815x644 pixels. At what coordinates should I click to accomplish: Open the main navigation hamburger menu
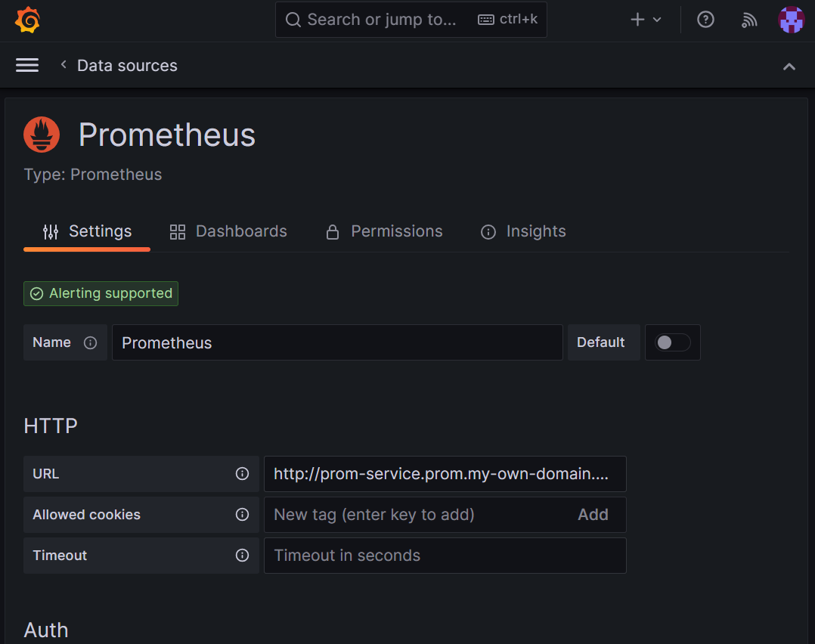(26, 65)
